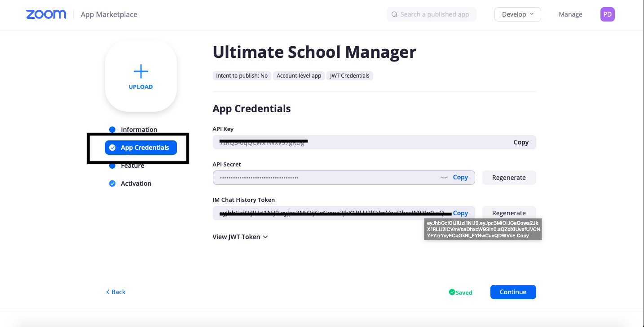Open the Develop dropdown
Image resolution: width=644 pixels, height=327 pixels.
click(x=518, y=14)
